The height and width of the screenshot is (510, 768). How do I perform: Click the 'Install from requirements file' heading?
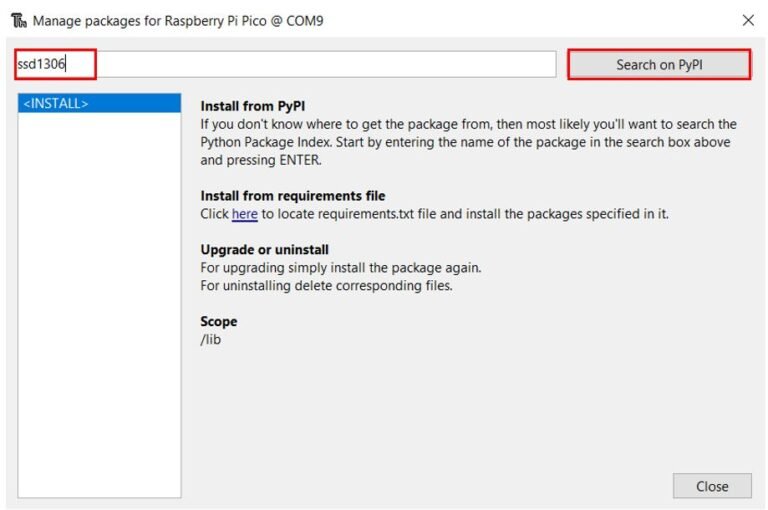coord(292,196)
